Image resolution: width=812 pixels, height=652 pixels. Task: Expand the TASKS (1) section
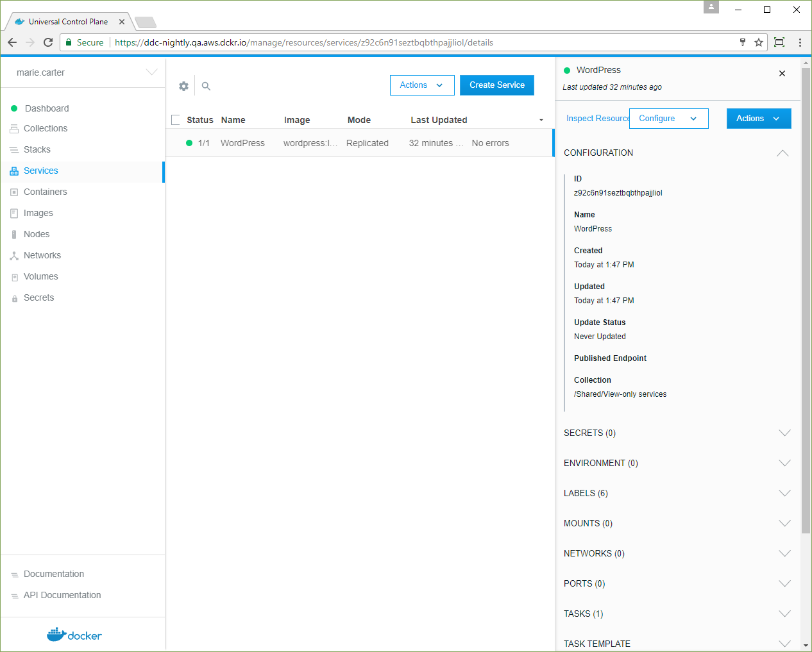tap(784, 614)
